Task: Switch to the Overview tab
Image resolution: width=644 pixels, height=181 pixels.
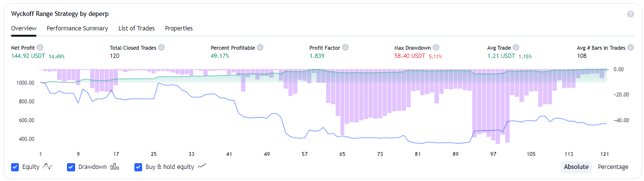Action: click(x=24, y=28)
